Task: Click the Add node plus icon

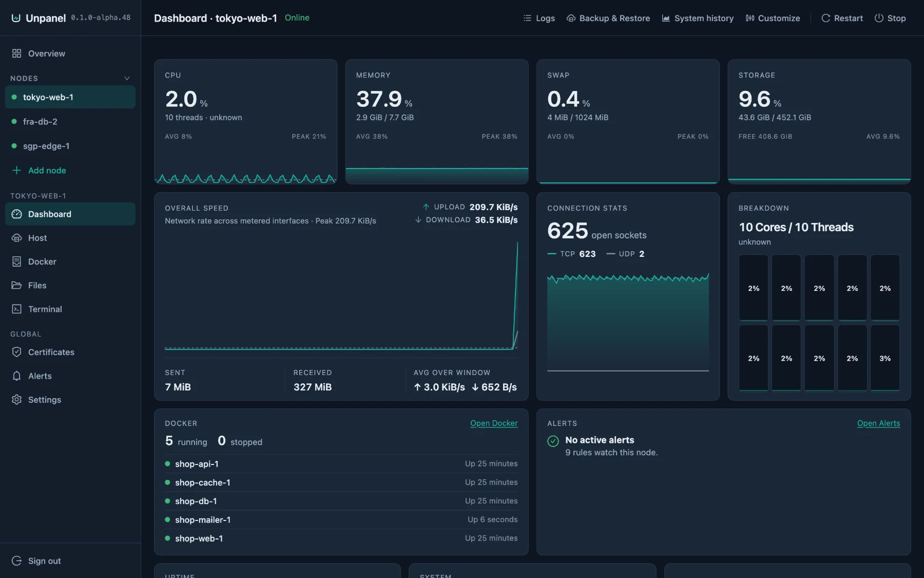Action: [x=16, y=170]
